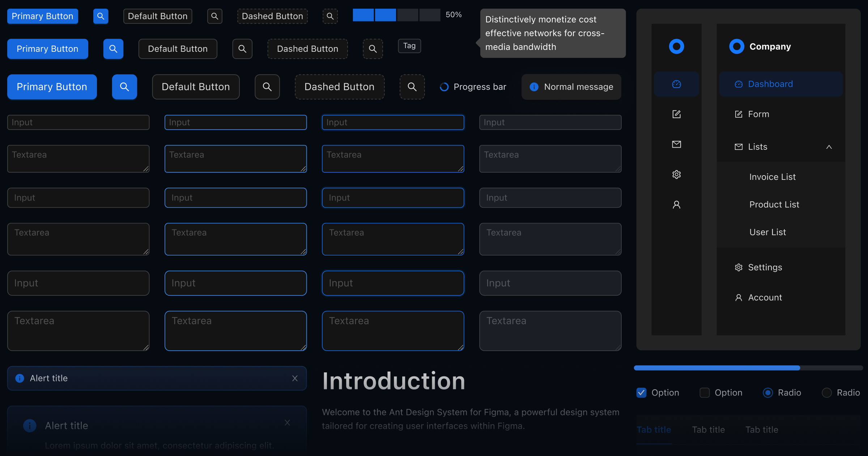Expand the Settings item in navigation menu
The image size is (868, 456).
click(x=765, y=267)
